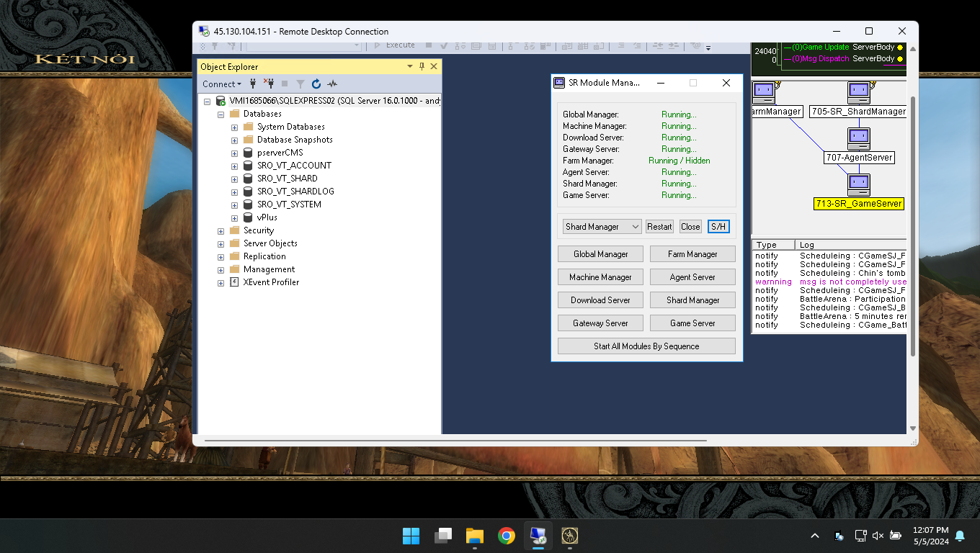The width and height of the screenshot is (980, 553).
Task: Click the speaker volume icon in system tray
Action: (x=878, y=536)
